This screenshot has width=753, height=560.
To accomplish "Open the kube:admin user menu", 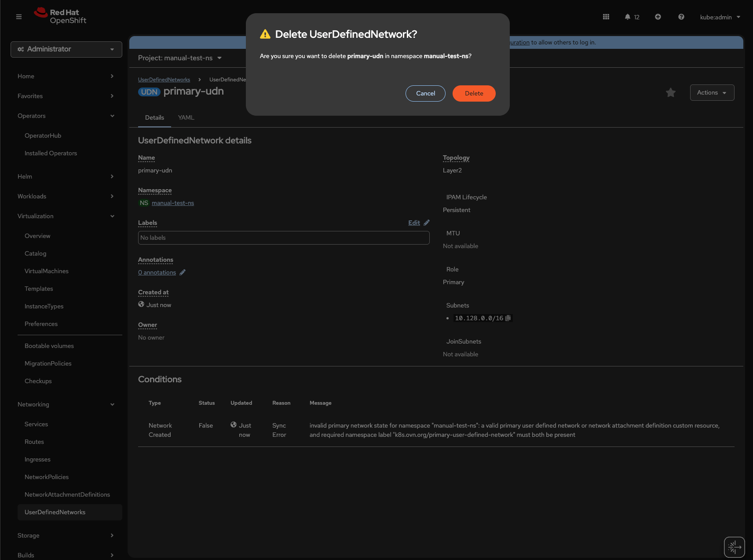I will (720, 17).
